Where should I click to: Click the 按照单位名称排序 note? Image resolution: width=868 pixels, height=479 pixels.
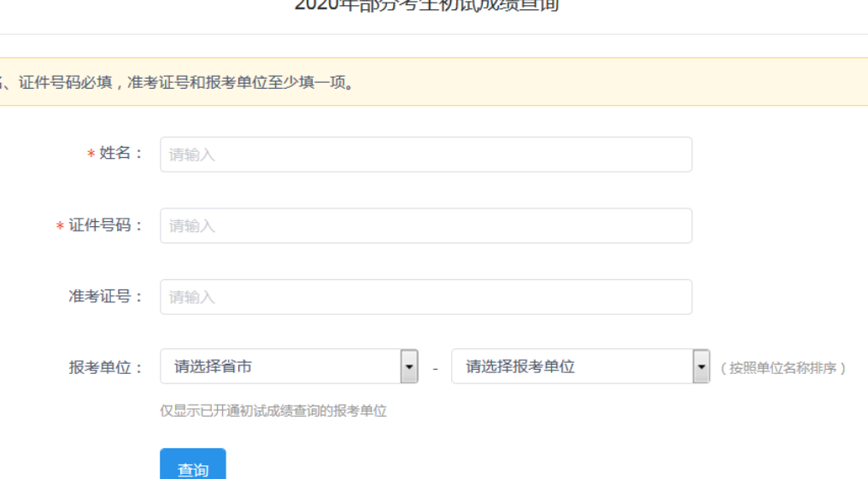point(783,368)
